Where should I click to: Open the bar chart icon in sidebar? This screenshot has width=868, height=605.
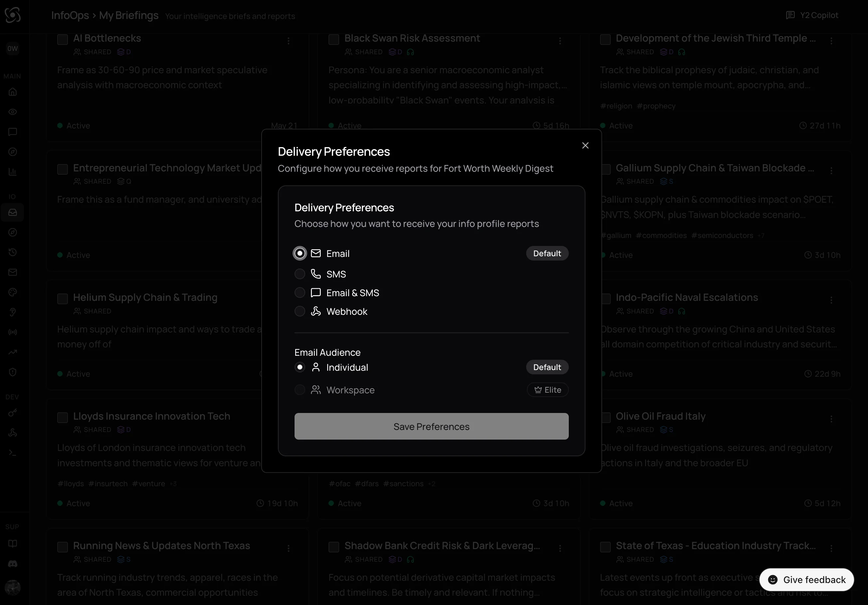[12, 172]
